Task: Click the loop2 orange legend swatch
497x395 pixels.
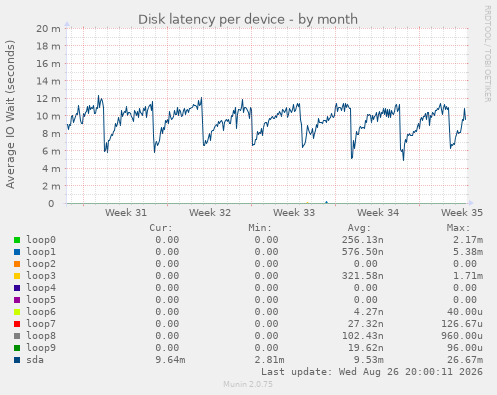Action: point(17,264)
